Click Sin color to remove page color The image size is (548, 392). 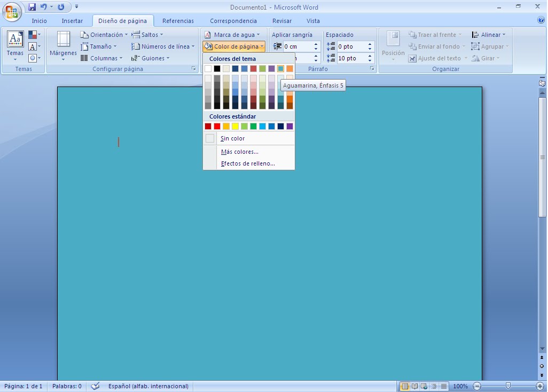point(233,138)
